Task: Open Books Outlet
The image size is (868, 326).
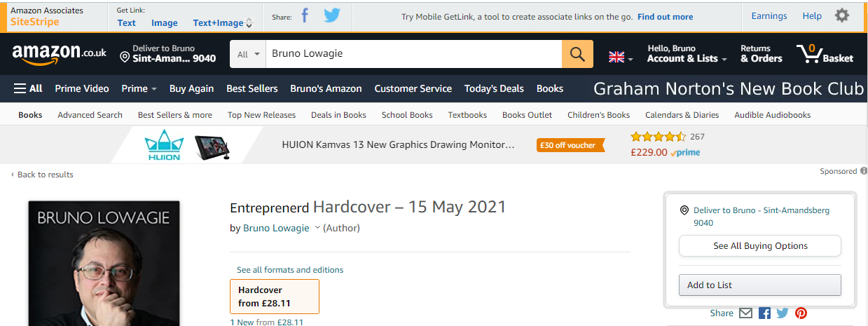Action: point(527,115)
